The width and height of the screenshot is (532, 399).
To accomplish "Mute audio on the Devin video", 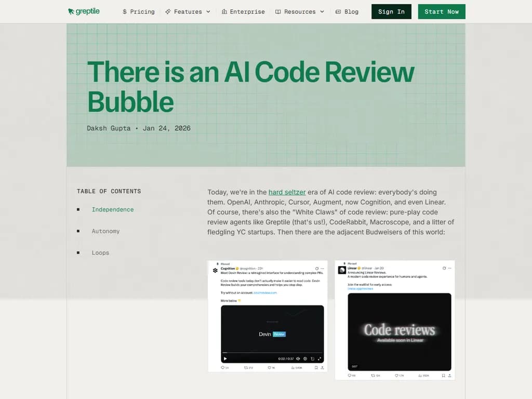I will pyautogui.click(x=298, y=358).
